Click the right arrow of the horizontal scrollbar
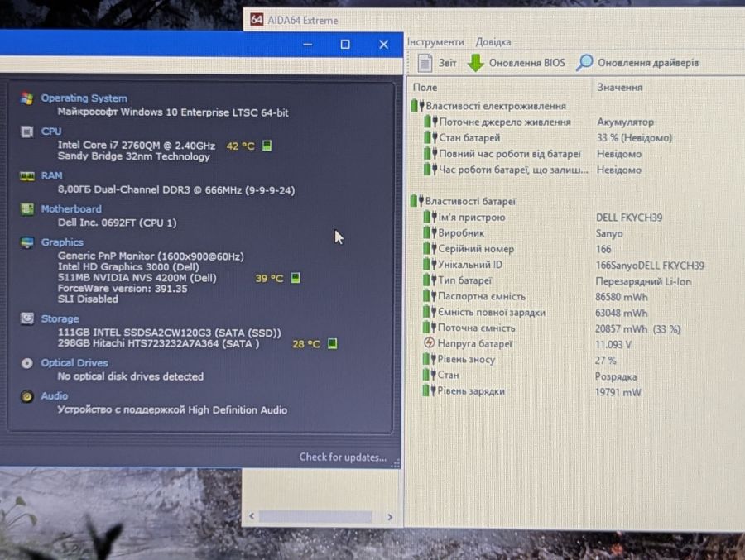This screenshot has height=560, width=745. coord(390,516)
